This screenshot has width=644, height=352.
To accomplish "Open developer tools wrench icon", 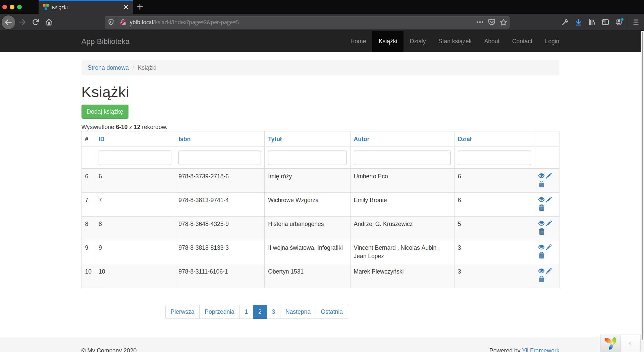I will [x=565, y=22].
